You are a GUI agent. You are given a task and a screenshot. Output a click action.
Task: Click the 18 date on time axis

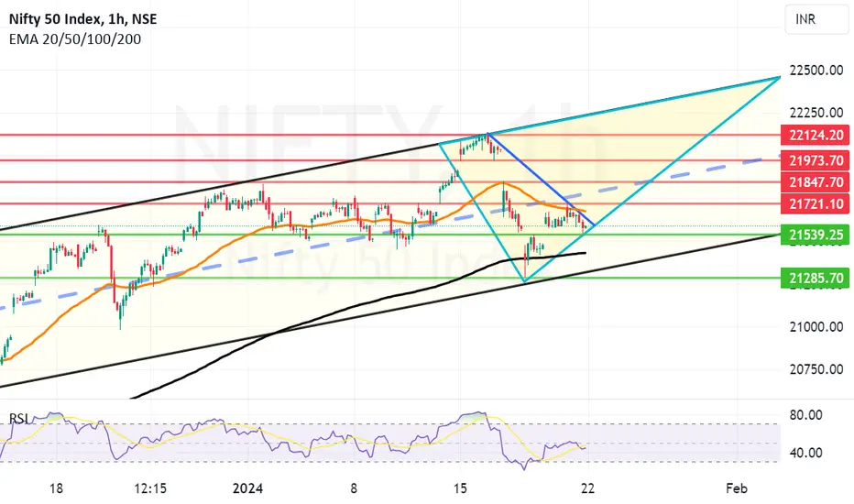coord(56,488)
